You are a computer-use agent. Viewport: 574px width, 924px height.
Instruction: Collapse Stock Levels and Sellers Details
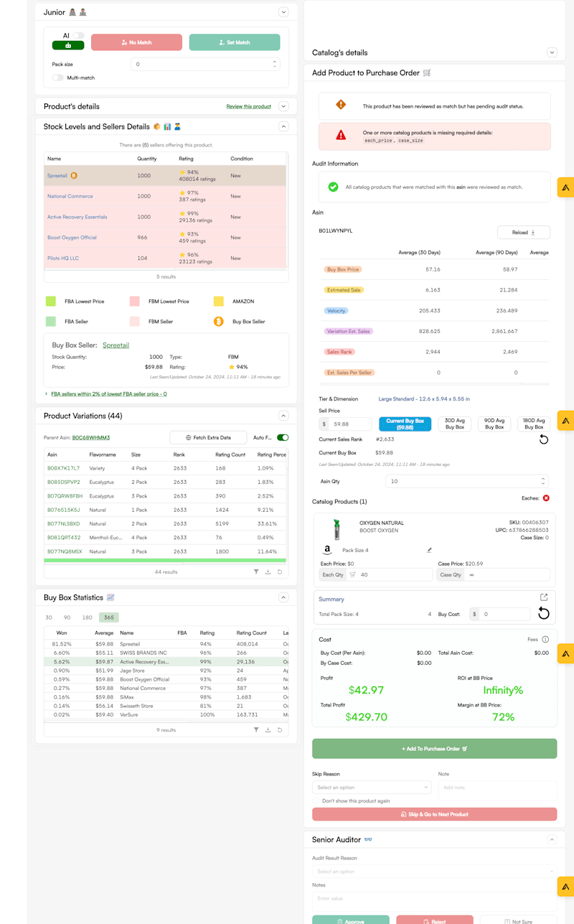pos(283,126)
